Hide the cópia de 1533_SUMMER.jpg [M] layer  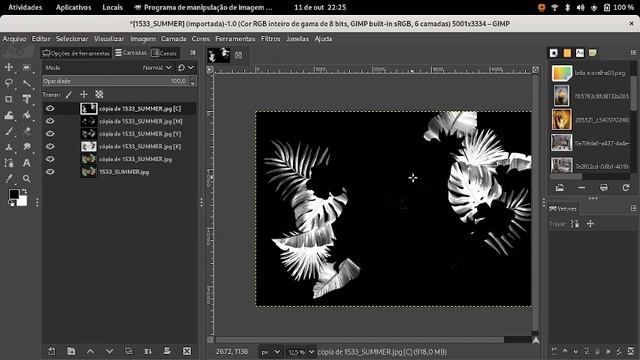[x=50, y=121]
